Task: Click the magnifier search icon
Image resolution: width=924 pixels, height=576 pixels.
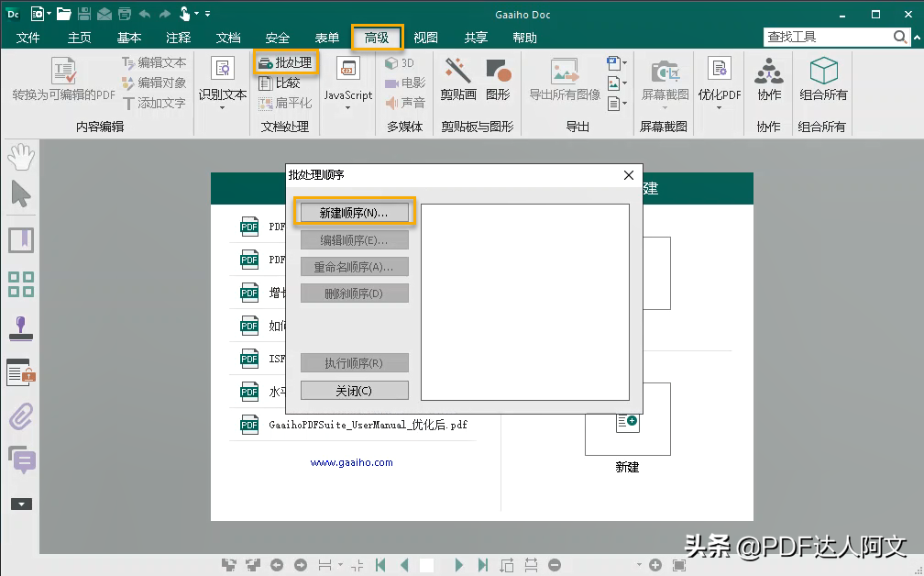Action: coord(900,37)
